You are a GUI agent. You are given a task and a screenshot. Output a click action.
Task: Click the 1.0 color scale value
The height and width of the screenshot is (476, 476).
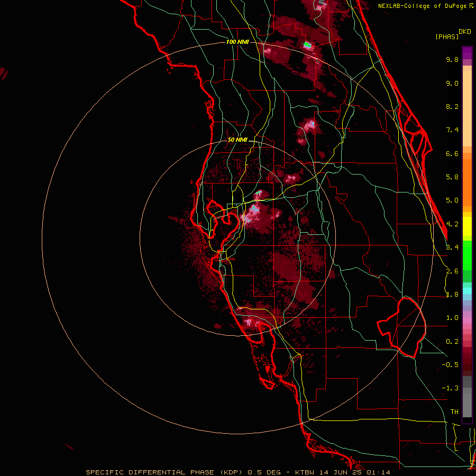[x=452, y=318]
